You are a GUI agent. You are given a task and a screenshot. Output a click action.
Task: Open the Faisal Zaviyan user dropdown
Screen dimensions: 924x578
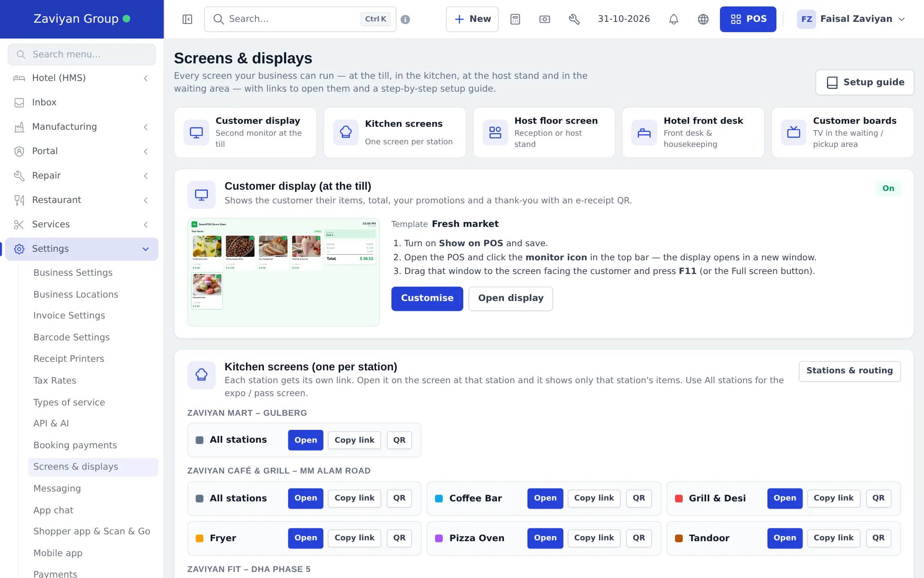(852, 19)
